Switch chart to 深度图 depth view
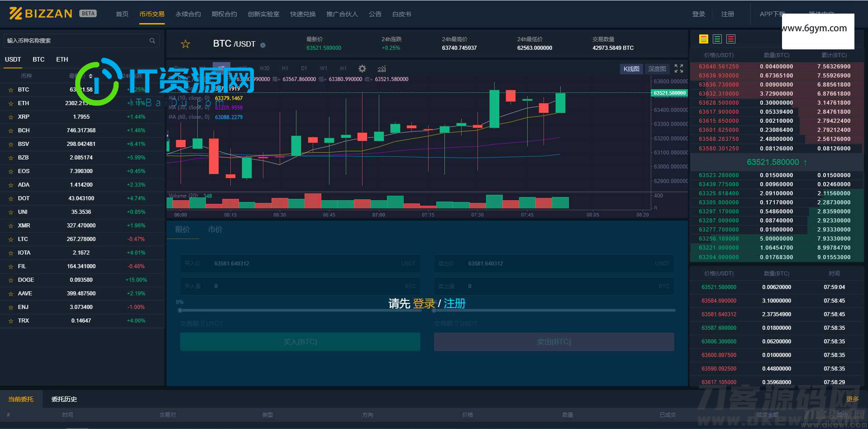 pos(657,69)
